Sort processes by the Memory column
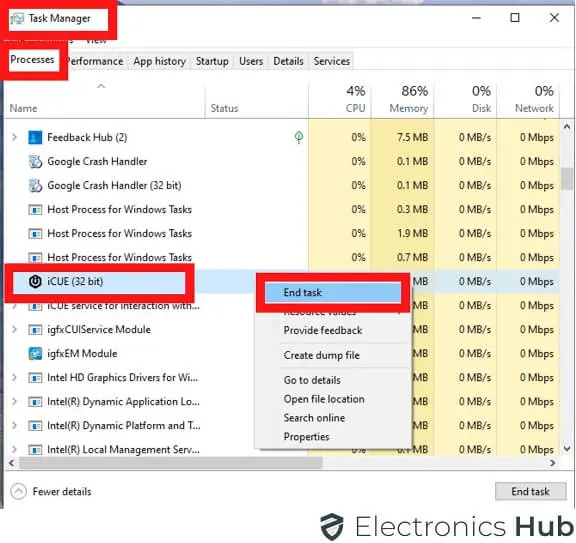This screenshot has width=576, height=543. click(403, 100)
